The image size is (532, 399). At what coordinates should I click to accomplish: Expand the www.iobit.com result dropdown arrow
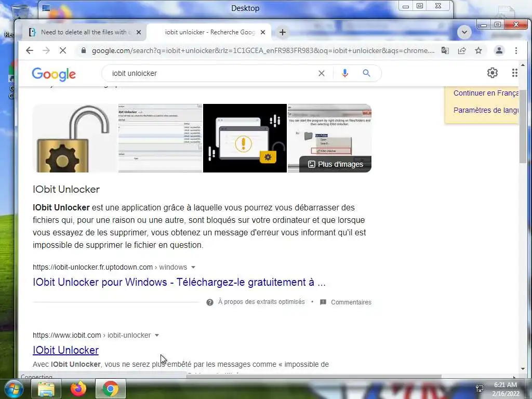pyautogui.click(x=157, y=335)
